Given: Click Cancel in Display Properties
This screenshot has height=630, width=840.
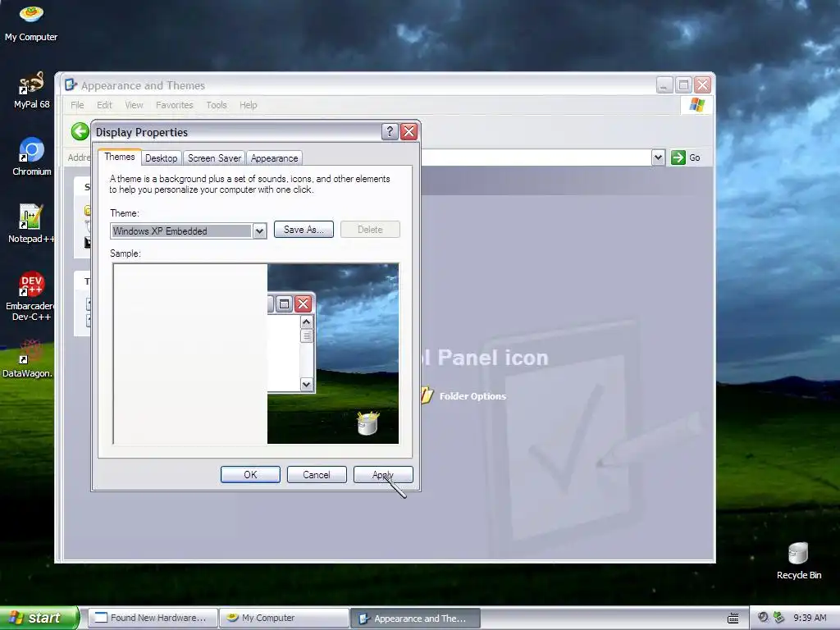Looking at the screenshot, I should click(x=317, y=475).
